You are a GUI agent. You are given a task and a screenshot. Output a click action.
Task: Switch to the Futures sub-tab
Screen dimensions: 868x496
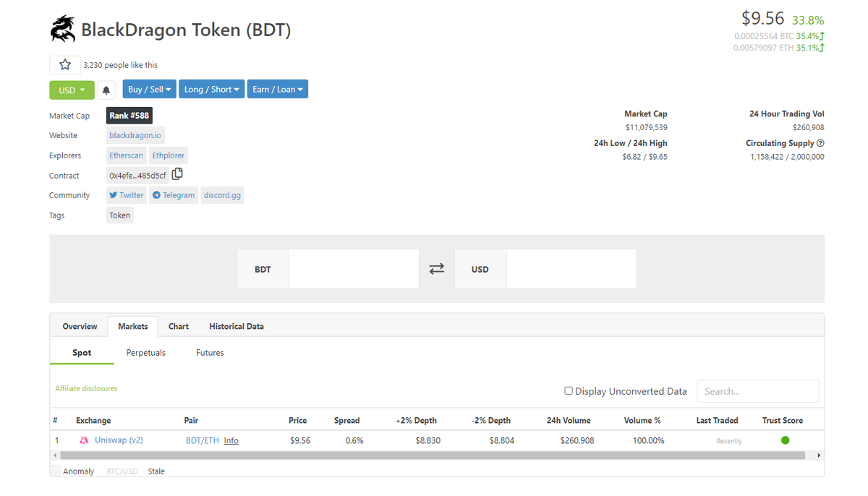coord(210,353)
